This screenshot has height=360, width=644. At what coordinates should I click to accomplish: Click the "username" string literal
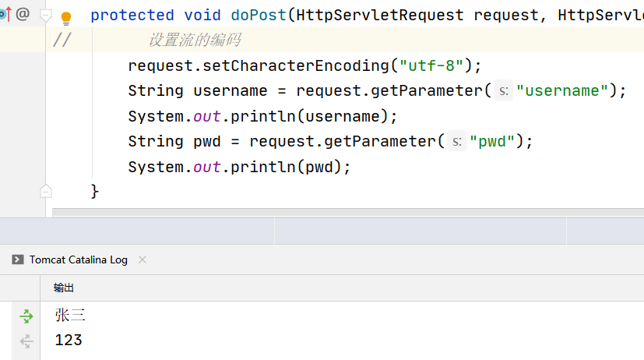[562, 91]
